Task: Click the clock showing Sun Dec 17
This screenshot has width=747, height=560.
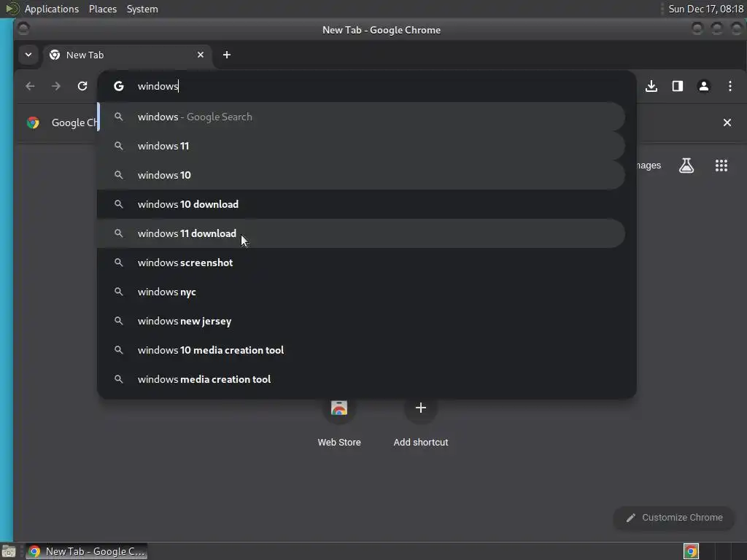Action: tap(705, 9)
